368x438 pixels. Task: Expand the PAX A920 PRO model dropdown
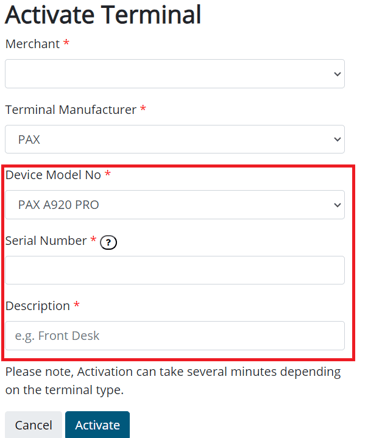[x=175, y=205]
